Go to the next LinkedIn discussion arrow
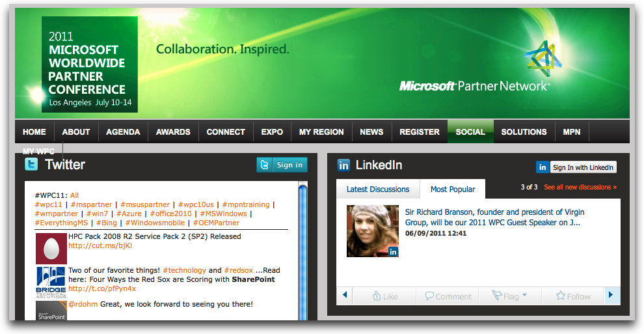 (x=610, y=296)
